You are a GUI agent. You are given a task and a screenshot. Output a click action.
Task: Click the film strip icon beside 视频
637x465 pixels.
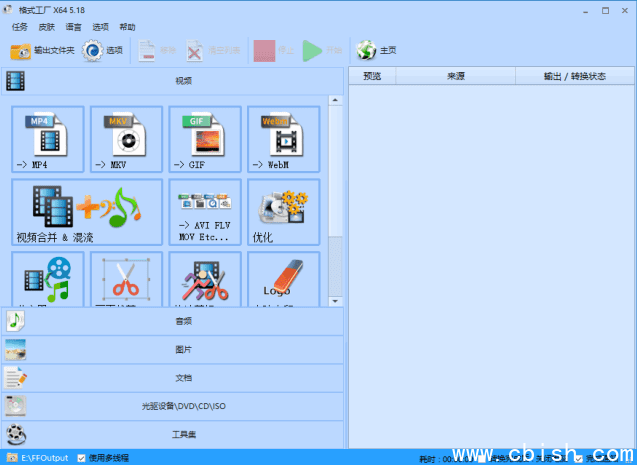pos(15,81)
